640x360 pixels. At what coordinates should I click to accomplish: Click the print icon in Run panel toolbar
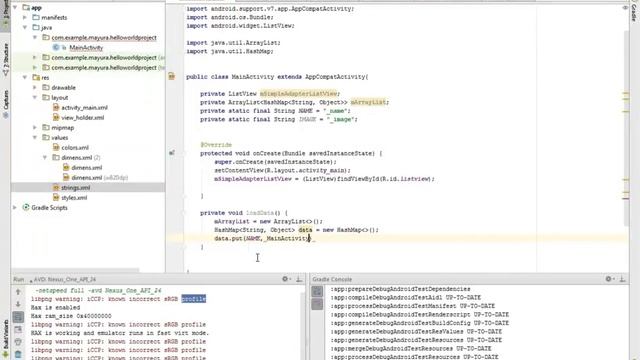(18, 342)
